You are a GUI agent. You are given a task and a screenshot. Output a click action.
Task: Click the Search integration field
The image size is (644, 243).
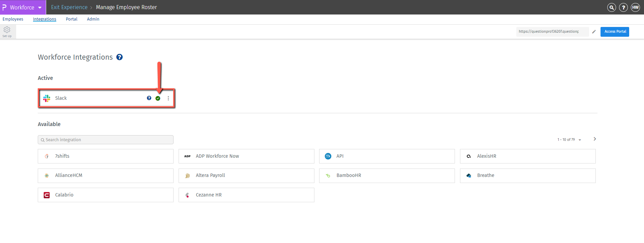pyautogui.click(x=105, y=140)
